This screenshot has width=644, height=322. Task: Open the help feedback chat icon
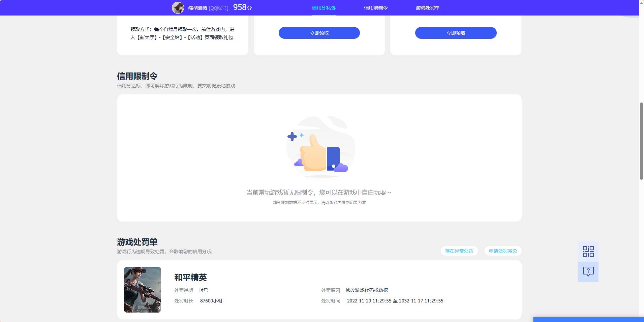(x=588, y=272)
